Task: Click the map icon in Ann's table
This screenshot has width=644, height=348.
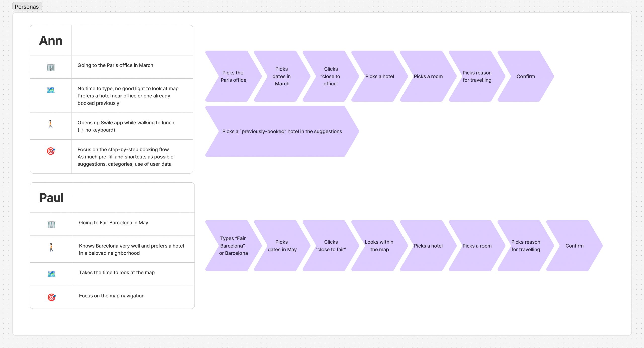Action: (x=51, y=90)
